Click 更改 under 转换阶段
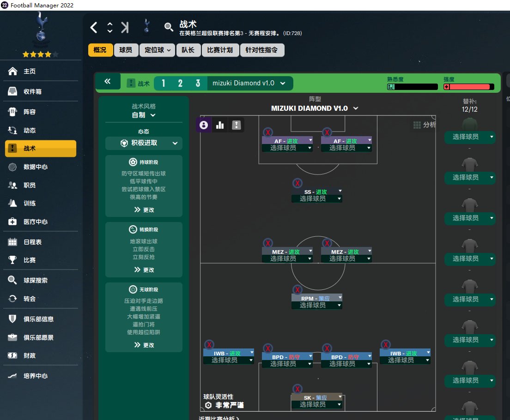Viewport: 510px width, 420px height. [144, 270]
